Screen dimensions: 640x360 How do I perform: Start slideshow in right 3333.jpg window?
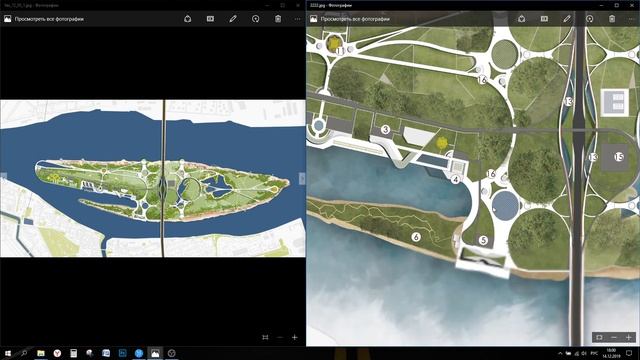point(544,19)
